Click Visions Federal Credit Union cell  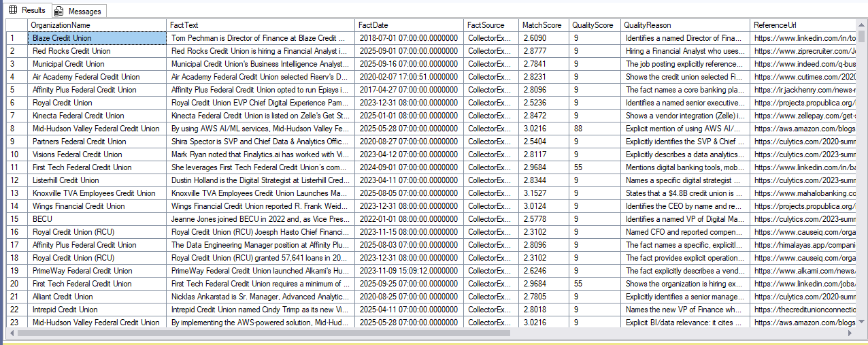click(97, 154)
